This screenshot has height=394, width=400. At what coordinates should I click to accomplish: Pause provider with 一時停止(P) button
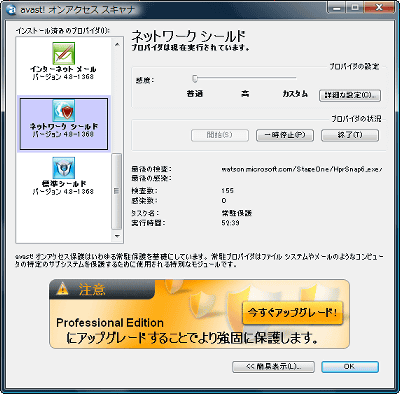click(x=285, y=135)
